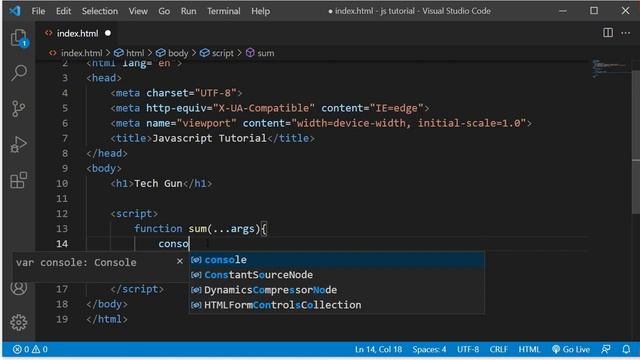
Task: Open the Edit menu
Action: click(63, 11)
